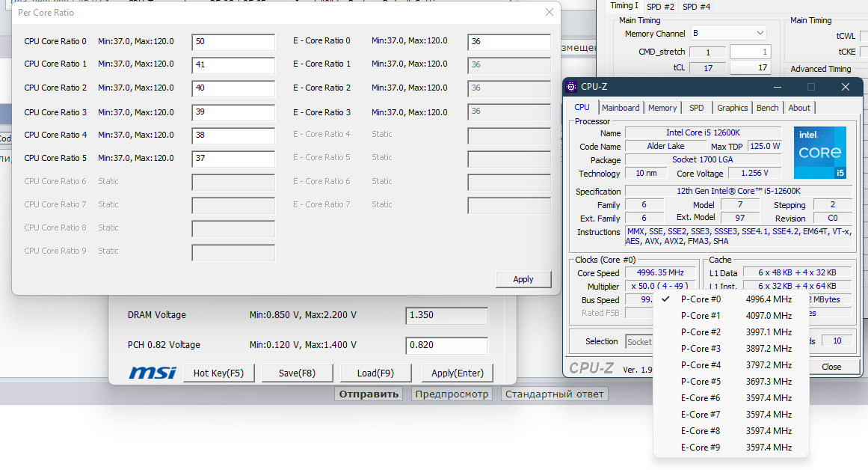
Task: Click the Отправить button
Action: point(369,394)
